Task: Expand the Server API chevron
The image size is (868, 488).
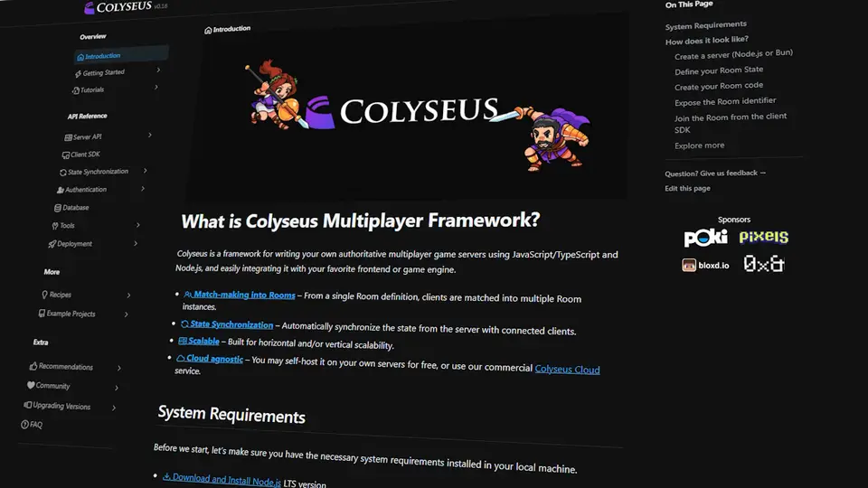Action: pos(150,135)
